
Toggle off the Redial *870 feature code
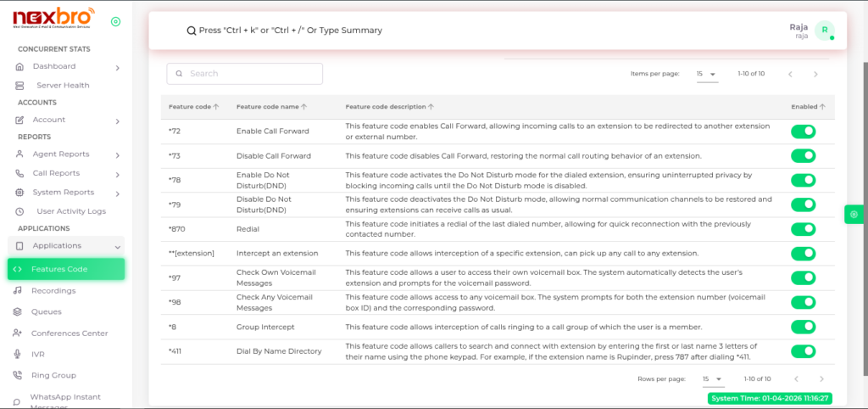click(x=803, y=229)
